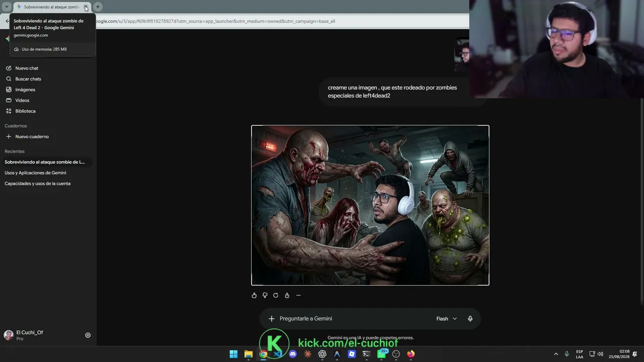Show hidden system tray icons
Image resolution: width=644 pixels, height=362 pixels.
pyautogui.click(x=556, y=354)
